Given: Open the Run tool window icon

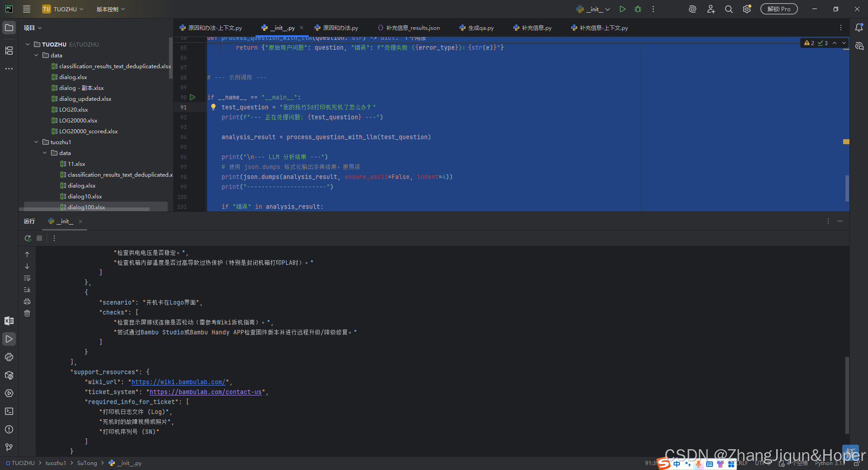Looking at the screenshot, I should 9,339.
